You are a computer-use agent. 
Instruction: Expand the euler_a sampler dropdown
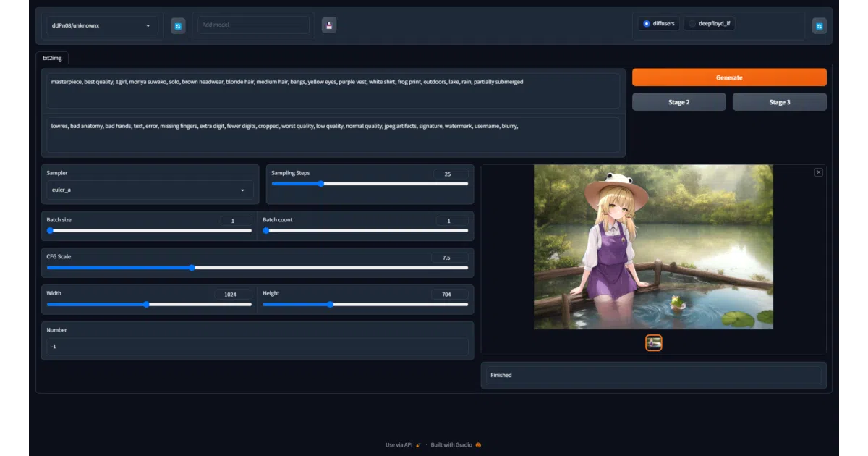(150, 190)
